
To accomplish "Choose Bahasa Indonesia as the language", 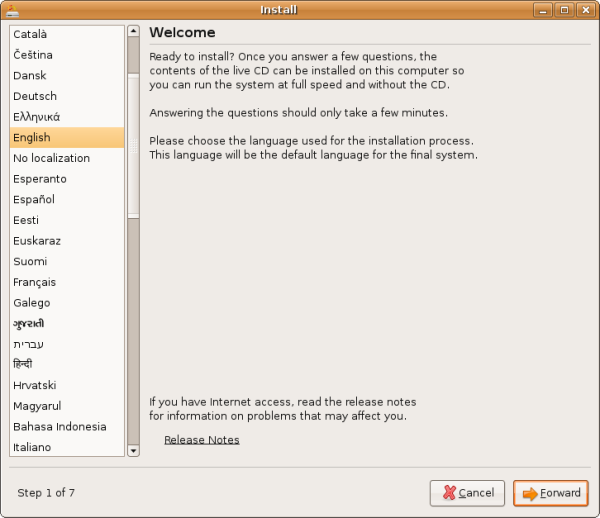I will (x=67, y=427).
